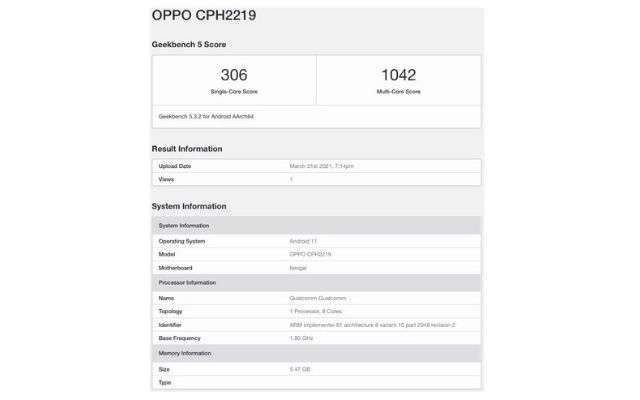640x400 pixels.
Task: Click the Processor Information table header
Action: pyautogui.click(x=316, y=283)
